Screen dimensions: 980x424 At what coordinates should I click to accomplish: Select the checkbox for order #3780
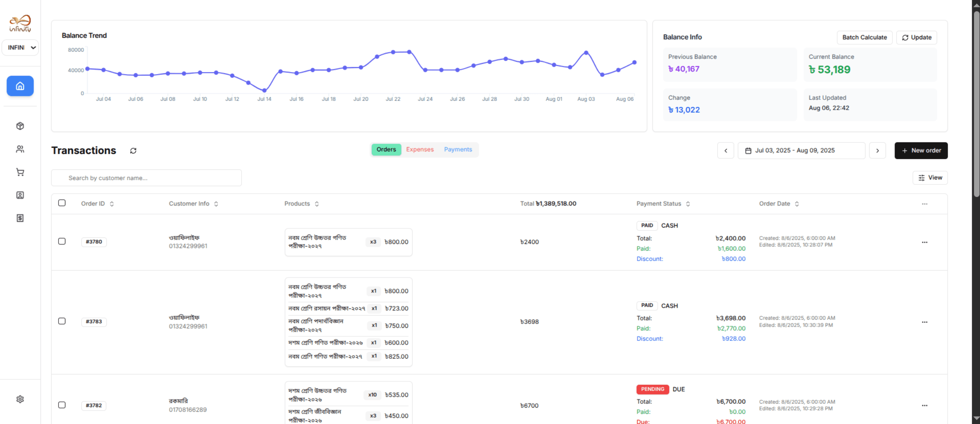(62, 241)
